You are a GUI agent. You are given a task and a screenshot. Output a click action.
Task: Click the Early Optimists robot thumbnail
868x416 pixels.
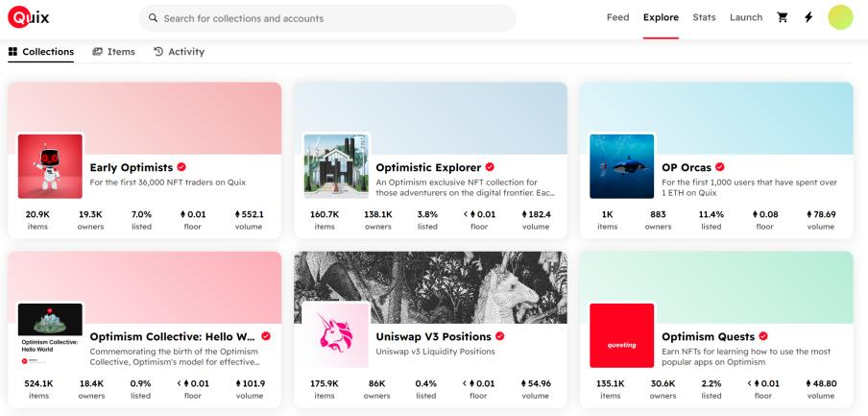pyautogui.click(x=50, y=165)
